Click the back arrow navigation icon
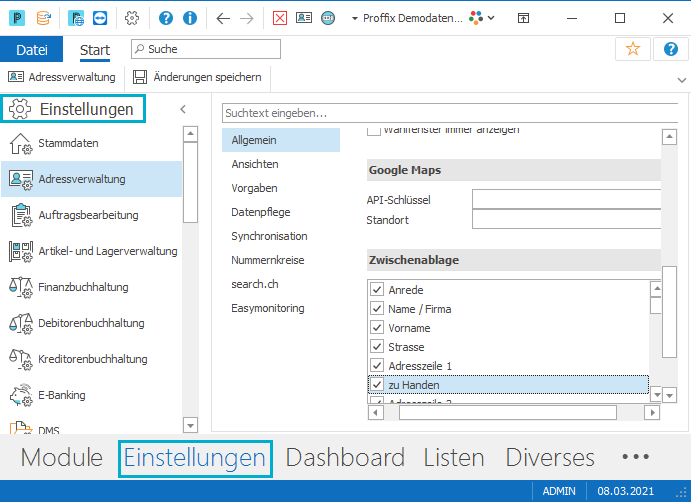The height and width of the screenshot is (502, 691). tap(223, 18)
